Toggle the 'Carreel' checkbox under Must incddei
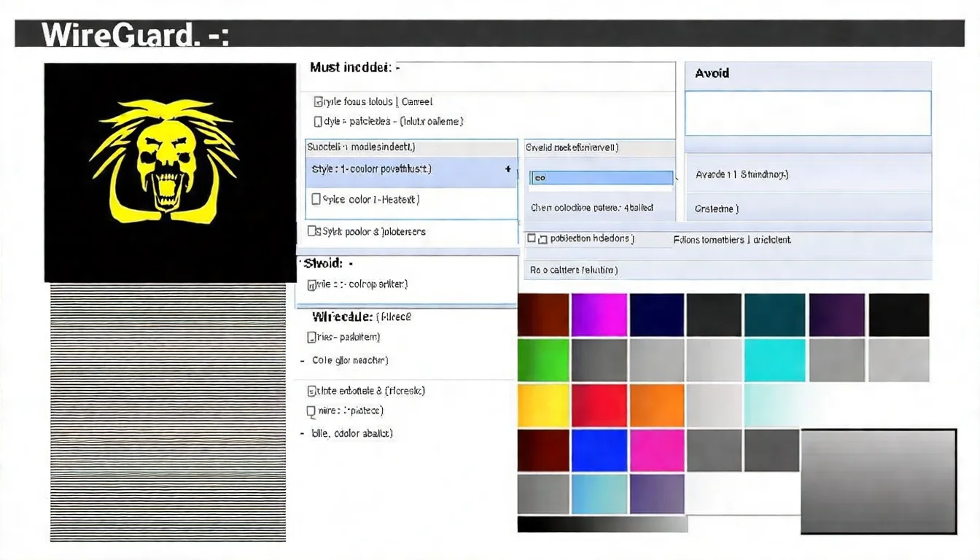The image size is (980, 560). tap(319, 102)
